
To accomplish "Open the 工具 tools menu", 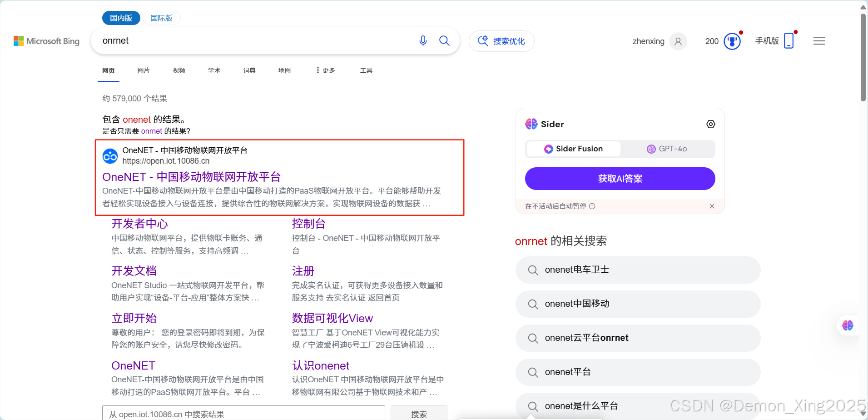I will click(366, 70).
